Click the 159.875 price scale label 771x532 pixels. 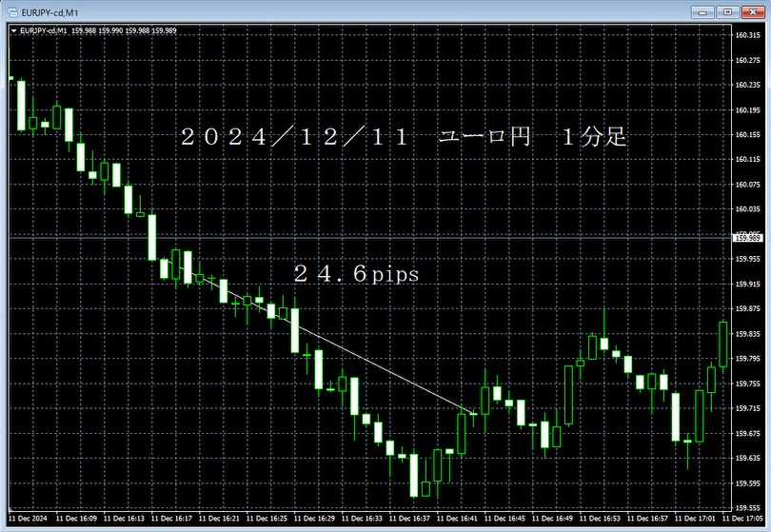point(747,308)
